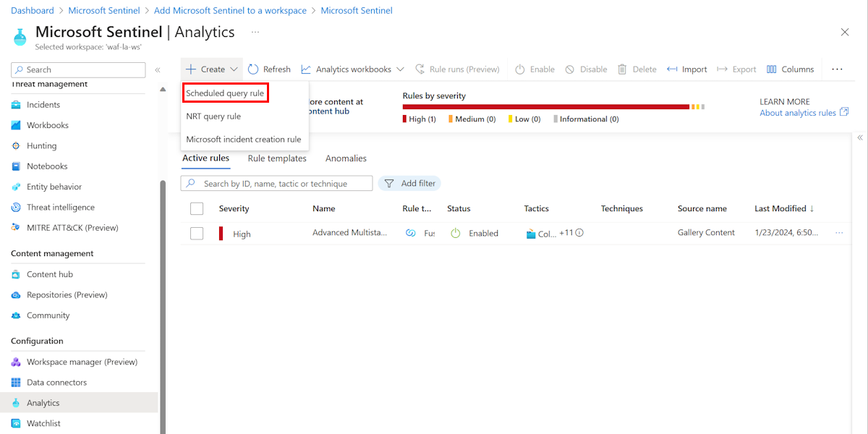Click the info icon next to +11 tactics
This screenshot has height=434, width=868.
(579, 233)
